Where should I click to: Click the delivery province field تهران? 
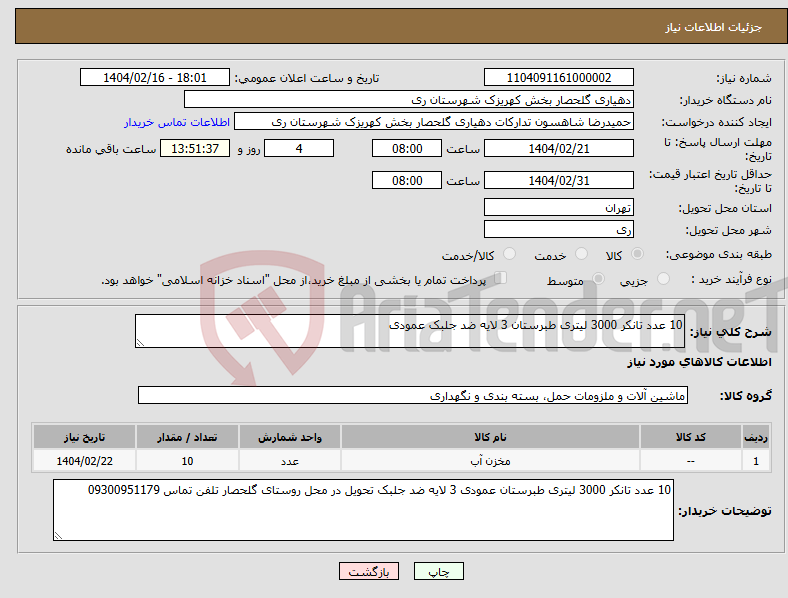(x=559, y=207)
